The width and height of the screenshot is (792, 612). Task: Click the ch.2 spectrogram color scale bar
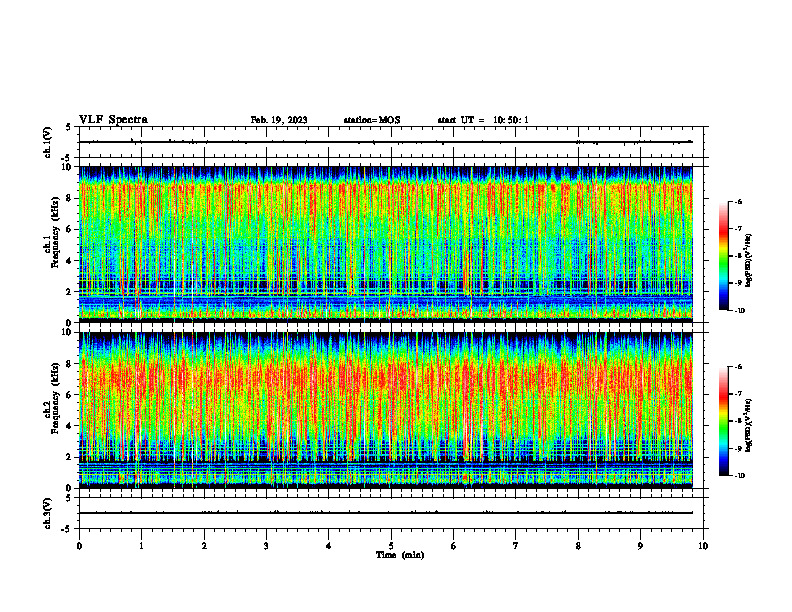tap(723, 421)
